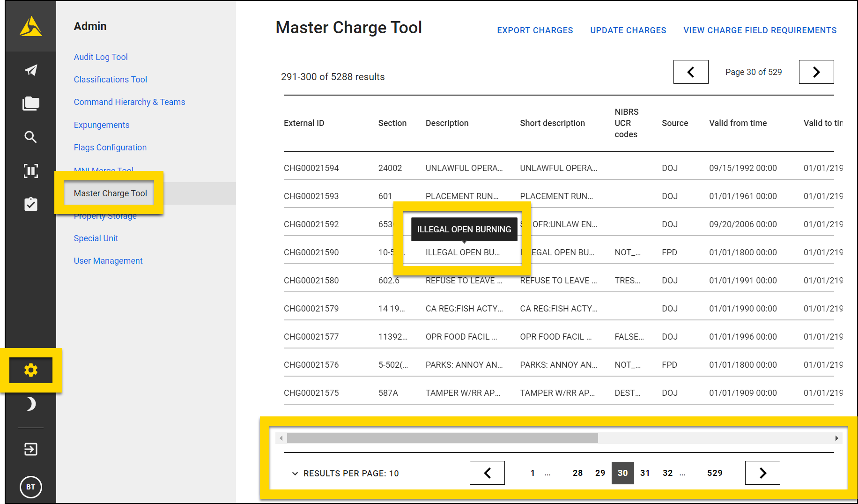
Task: Click the next page chevron button
Action: point(762,473)
